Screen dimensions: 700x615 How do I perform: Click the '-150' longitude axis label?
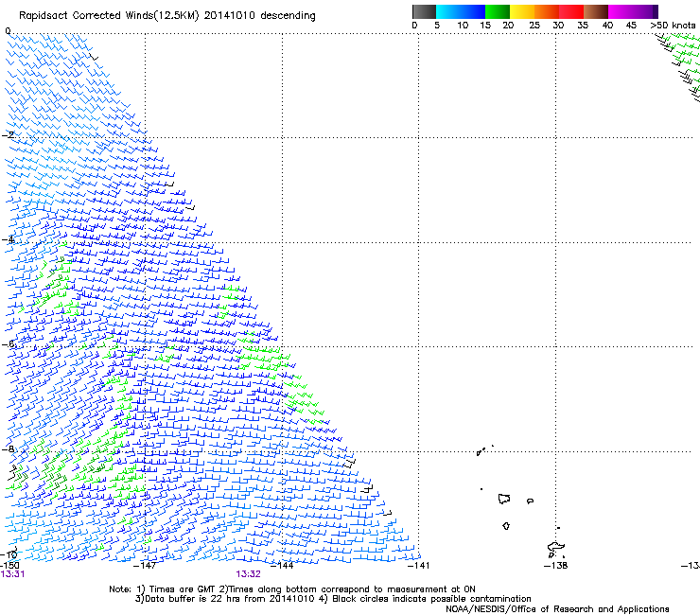(9, 565)
